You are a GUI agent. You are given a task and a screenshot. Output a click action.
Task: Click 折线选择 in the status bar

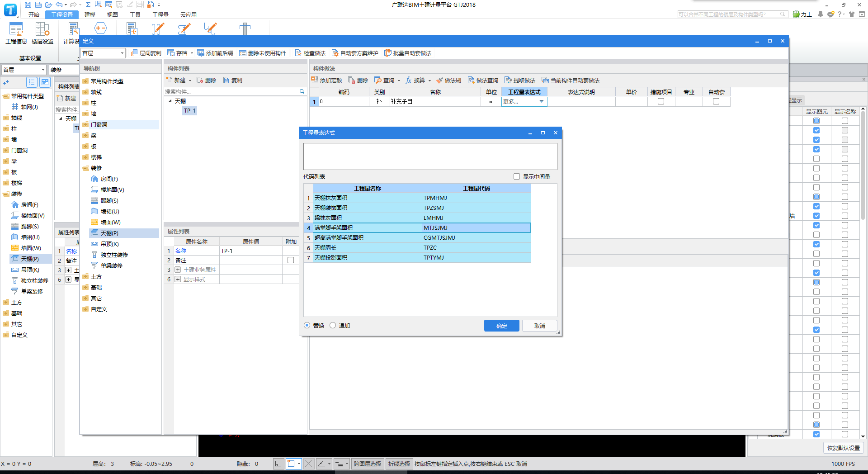click(x=399, y=464)
